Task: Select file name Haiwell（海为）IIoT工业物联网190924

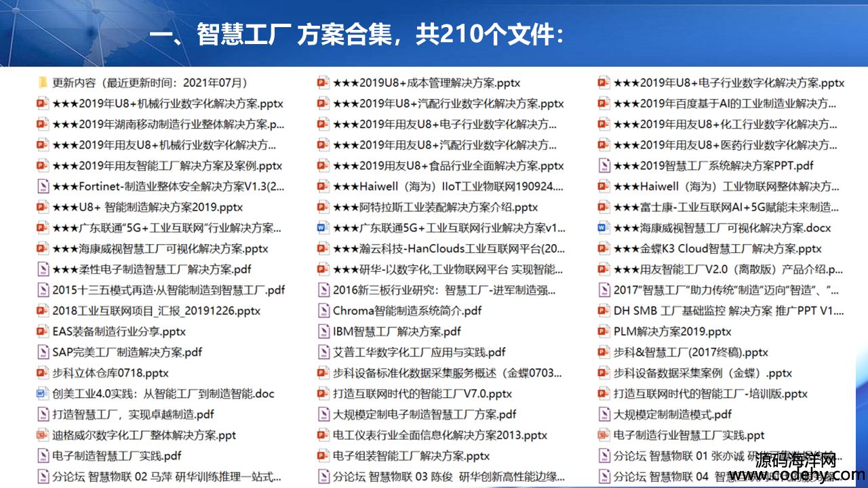Action: click(448, 186)
